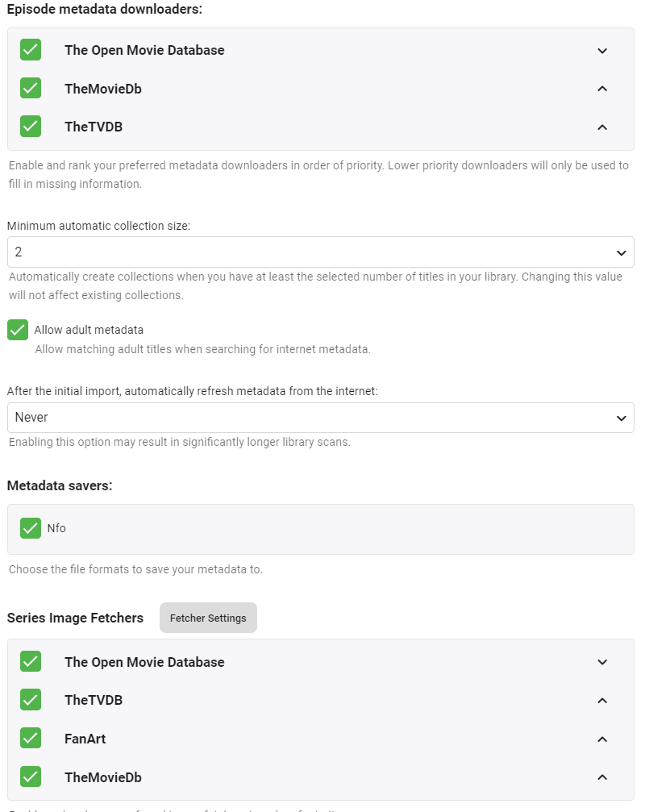The image size is (649, 812).
Task: Click the Fetcher Settings button
Action: pyautogui.click(x=208, y=618)
